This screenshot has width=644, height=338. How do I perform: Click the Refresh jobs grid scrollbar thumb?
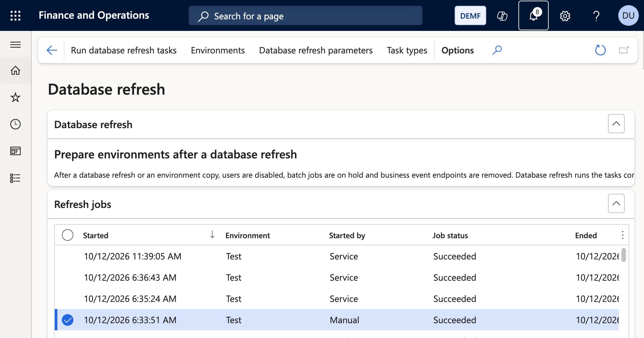624,255
